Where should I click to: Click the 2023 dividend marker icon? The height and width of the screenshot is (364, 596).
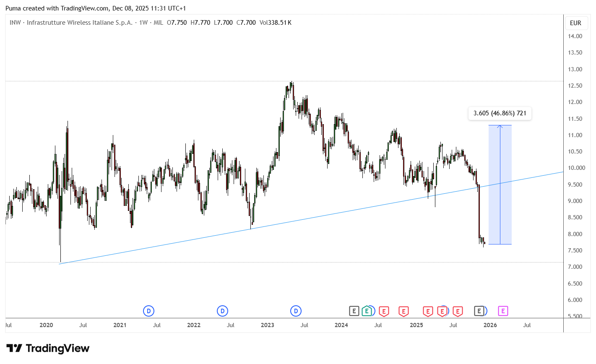point(296,311)
